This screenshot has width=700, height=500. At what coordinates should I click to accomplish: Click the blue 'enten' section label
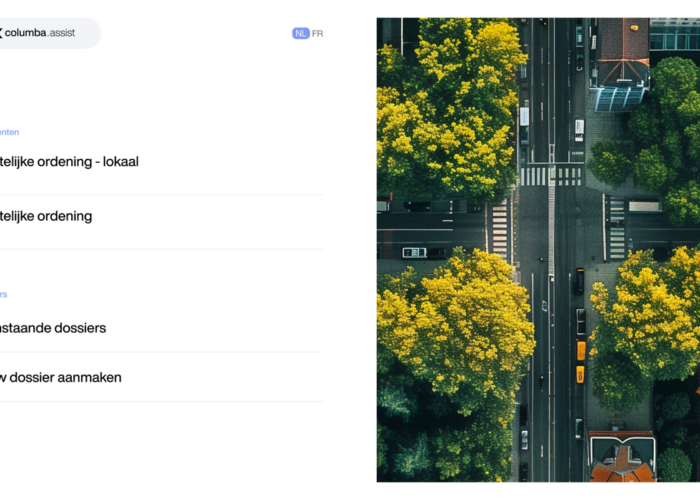pyautogui.click(x=9, y=132)
